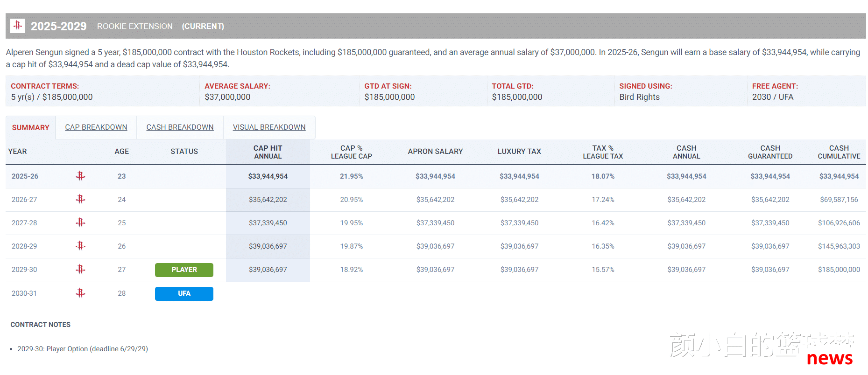Click the $145,963,303 cumulative cash cell
The height and width of the screenshot is (375, 868).
(839, 246)
